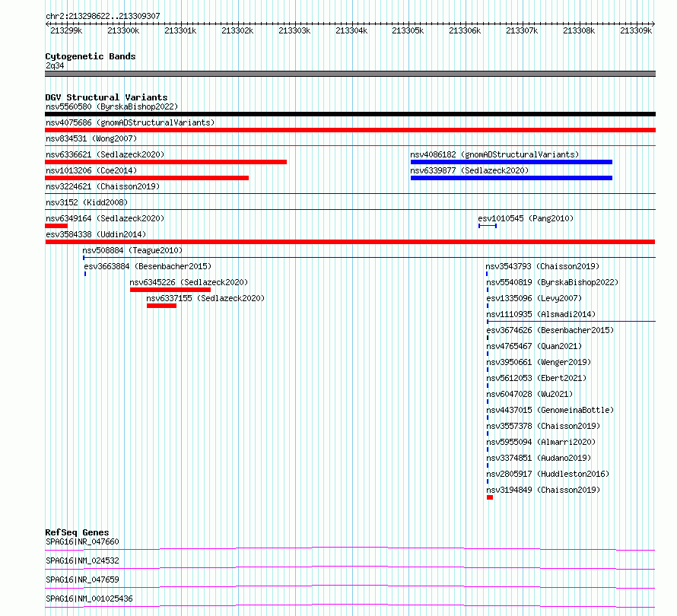This screenshot has height=616, width=677.
Task: Select variant nsv5612053 (Ebert2021) label
Action: tap(536, 378)
